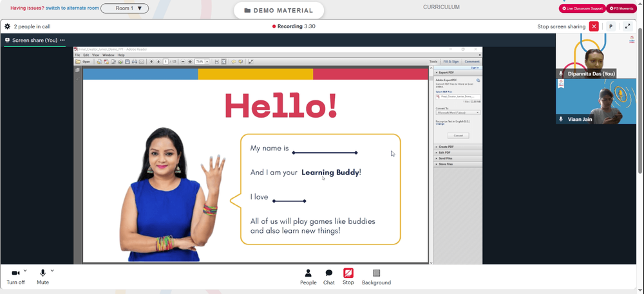Viewport: 644px width, 294px height.
Task: Open the call settings gear icon
Action: 7,26
